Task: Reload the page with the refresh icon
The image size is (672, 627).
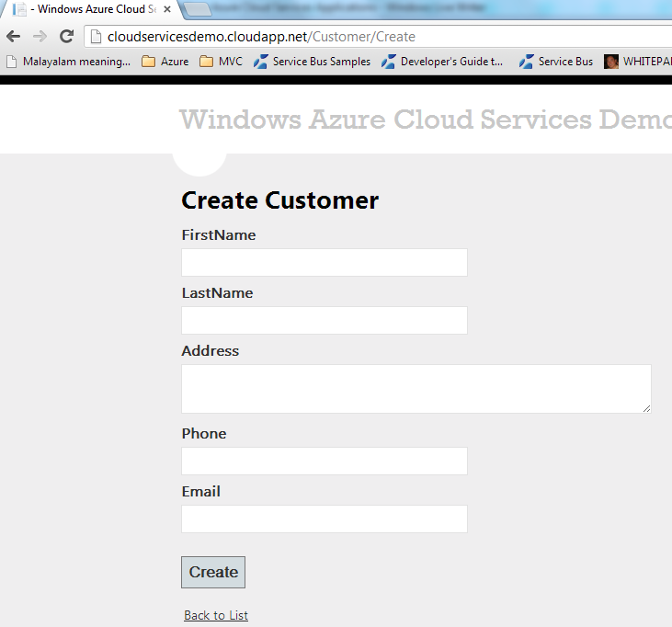Action: (66, 37)
